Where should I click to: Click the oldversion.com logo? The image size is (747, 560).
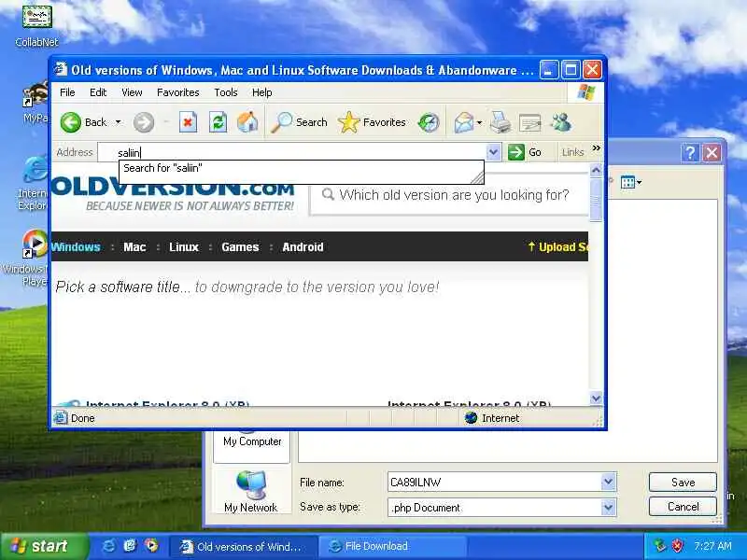(173, 196)
